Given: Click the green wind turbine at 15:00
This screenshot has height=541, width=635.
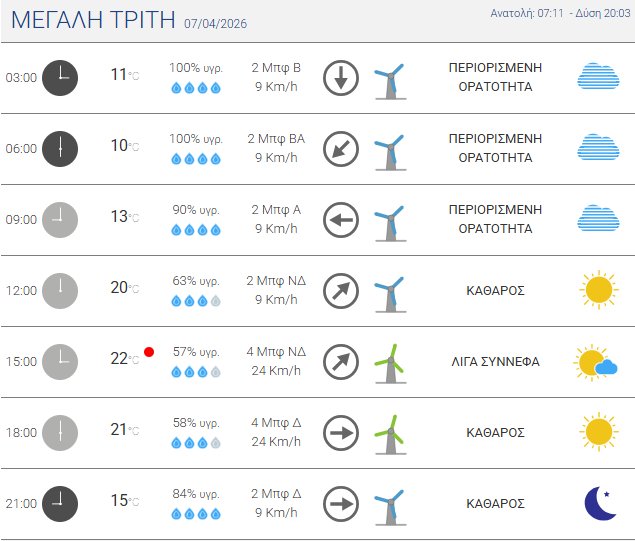Looking at the screenshot, I should [389, 362].
